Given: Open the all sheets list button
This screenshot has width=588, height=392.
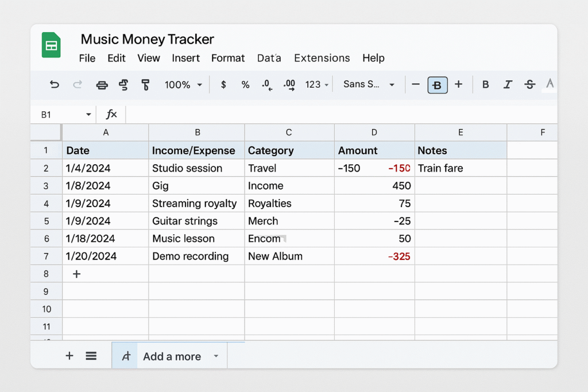Looking at the screenshot, I should (x=91, y=356).
